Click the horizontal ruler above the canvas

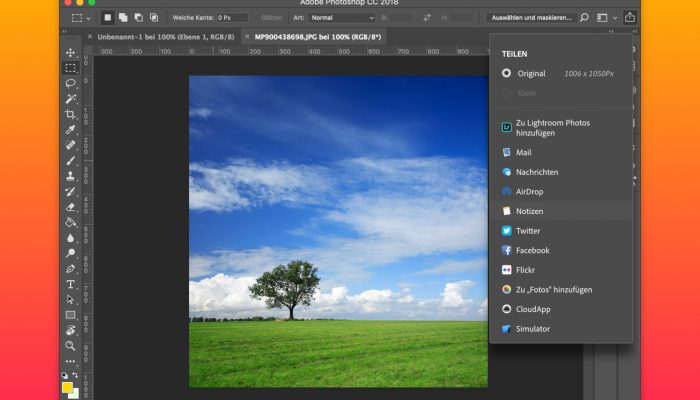[x=290, y=51]
